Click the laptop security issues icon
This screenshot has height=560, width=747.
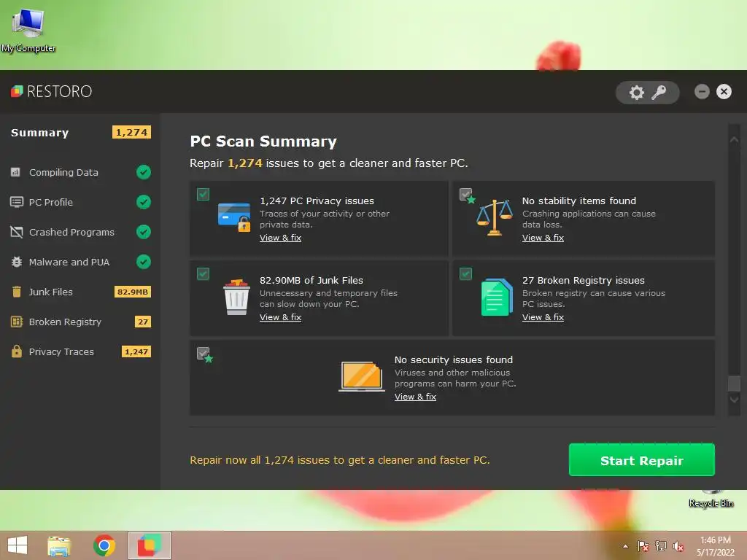[362, 376]
